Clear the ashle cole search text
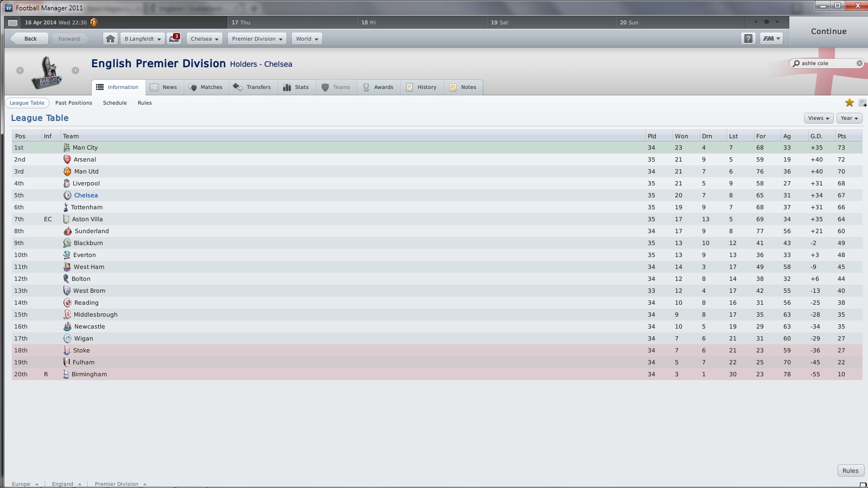 pos(859,63)
